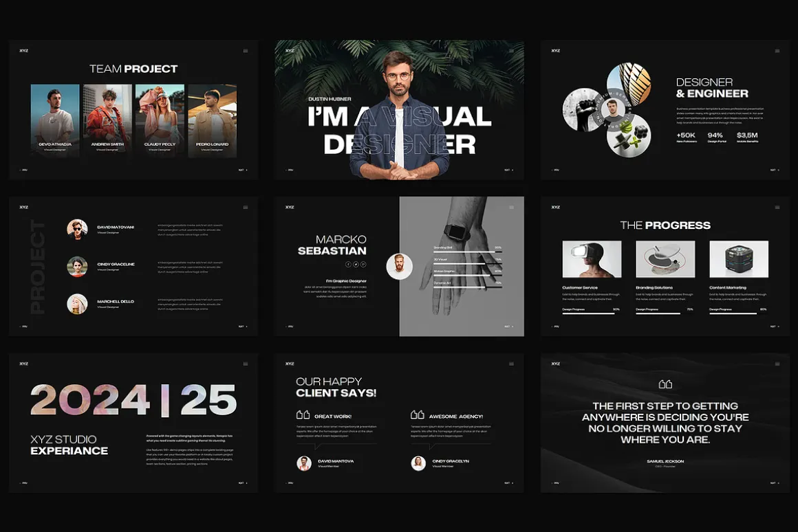798x532 pixels.
Task: Open hamburger menu on Our Happy Client Says slide
Action: tap(511, 364)
